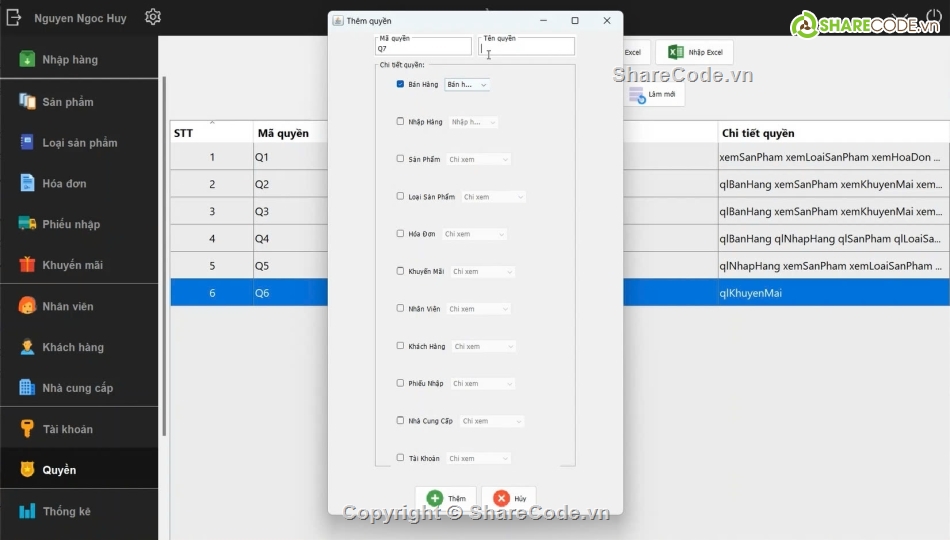
Task: Click the Làm mới refresh button
Action: click(x=653, y=95)
